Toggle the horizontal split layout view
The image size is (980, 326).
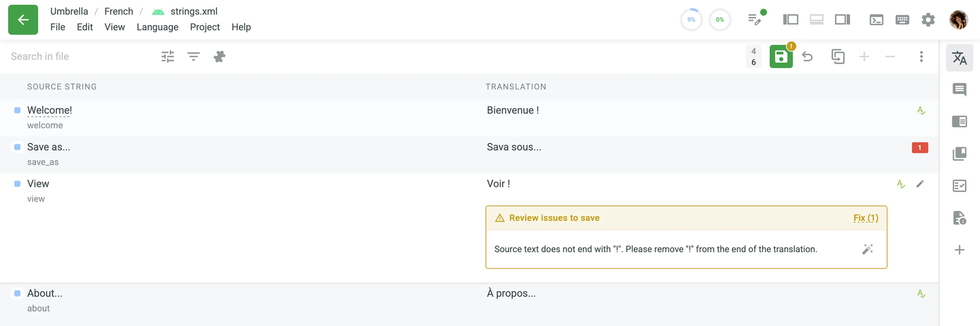click(x=816, y=19)
